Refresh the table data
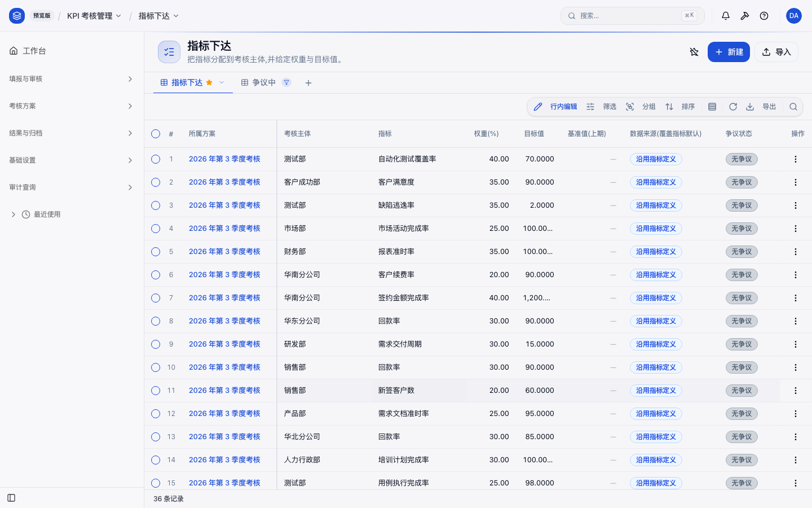This screenshot has width=812, height=508. click(x=733, y=107)
